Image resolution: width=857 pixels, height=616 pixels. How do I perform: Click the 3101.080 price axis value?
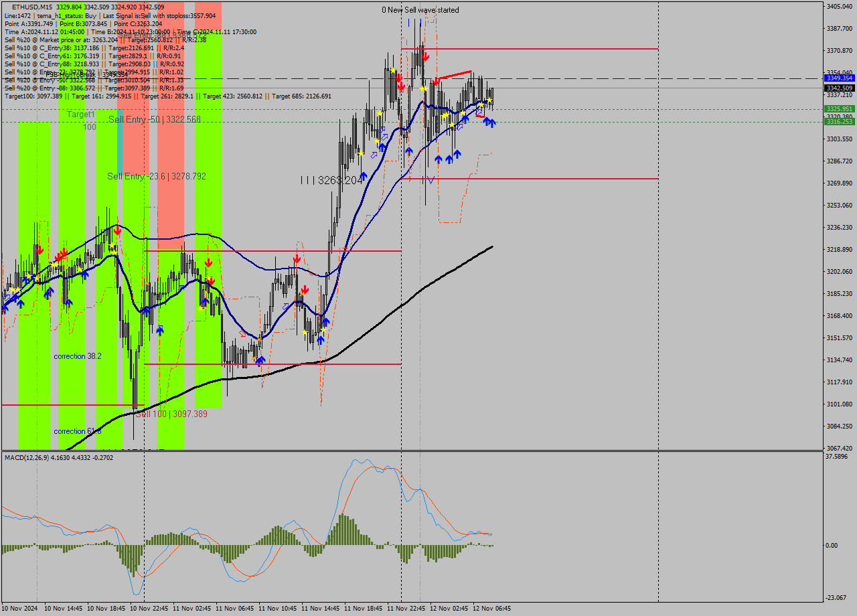(x=839, y=404)
